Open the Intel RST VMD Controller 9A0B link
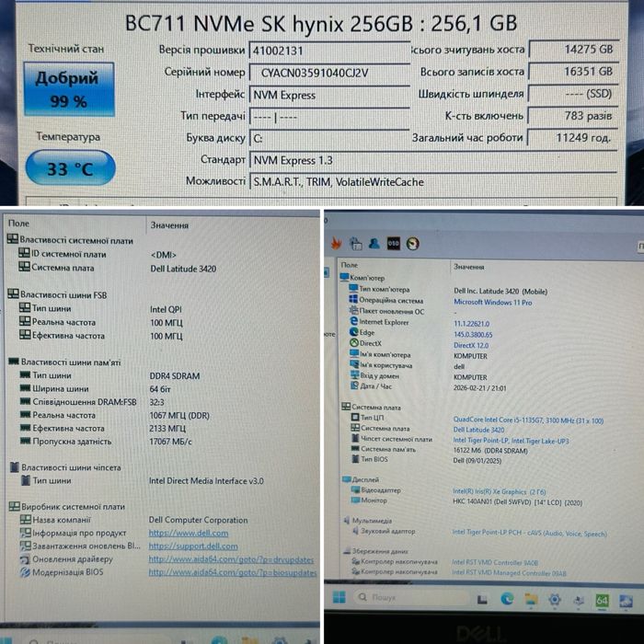 (x=495, y=562)
